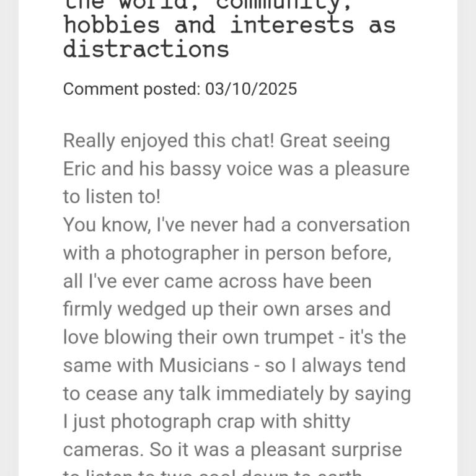Click the word "Musicians" in the comment

coord(204,365)
